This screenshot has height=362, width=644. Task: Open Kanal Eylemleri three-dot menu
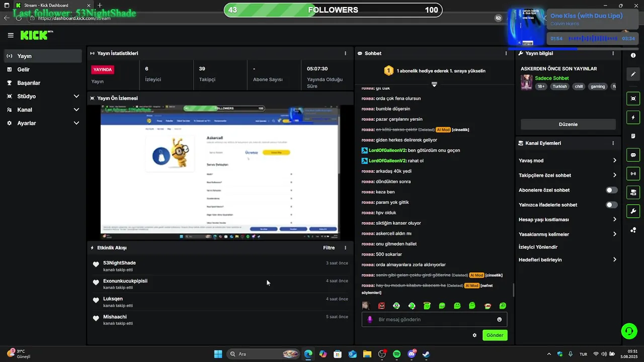click(x=613, y=143)
